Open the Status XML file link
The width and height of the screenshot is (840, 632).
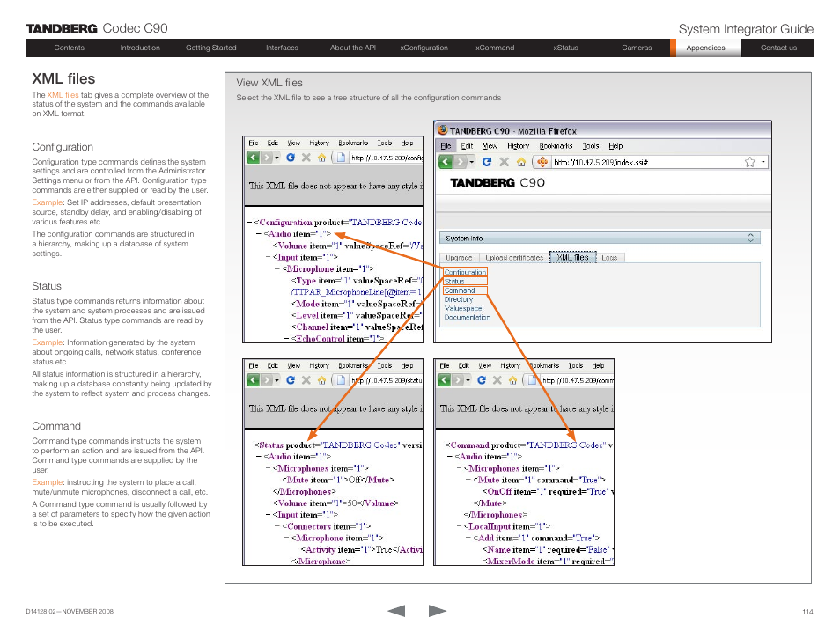[x=454, y=281]
